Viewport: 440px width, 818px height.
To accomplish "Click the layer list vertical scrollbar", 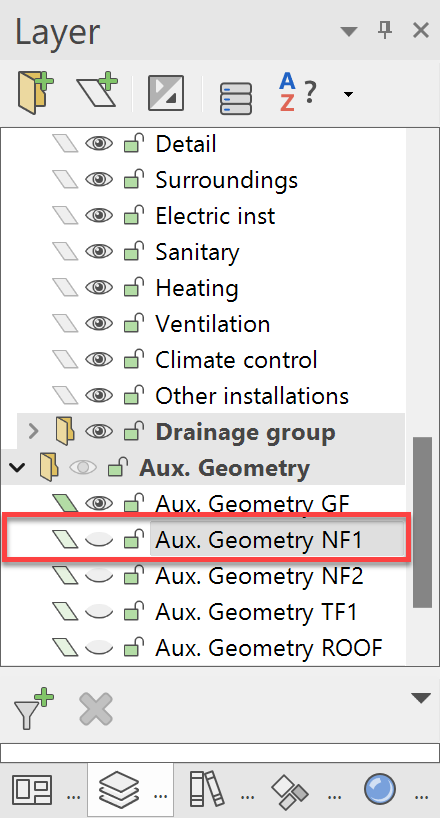I will 423,522.
